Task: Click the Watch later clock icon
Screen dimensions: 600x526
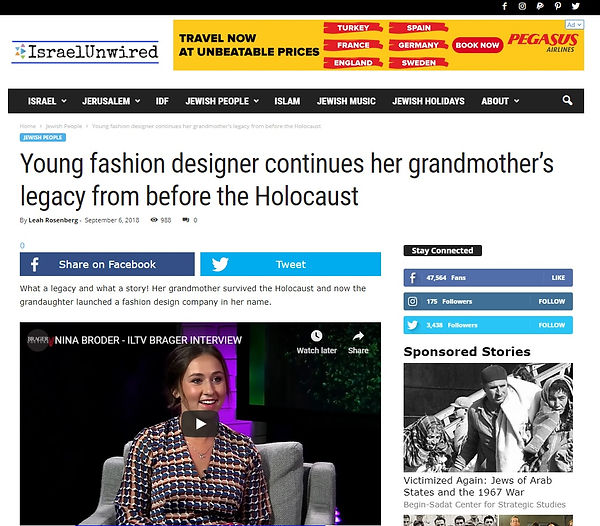Action: pos(316,336)
